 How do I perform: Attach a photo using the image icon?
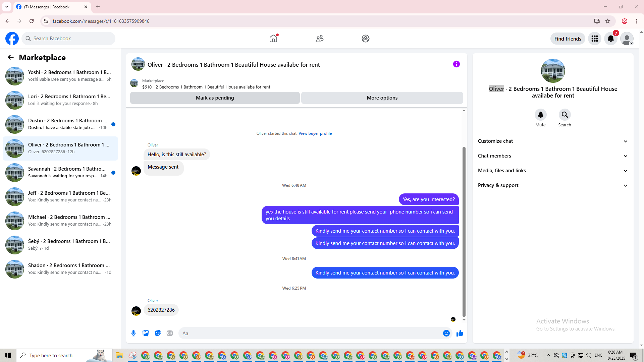[146, 333]
